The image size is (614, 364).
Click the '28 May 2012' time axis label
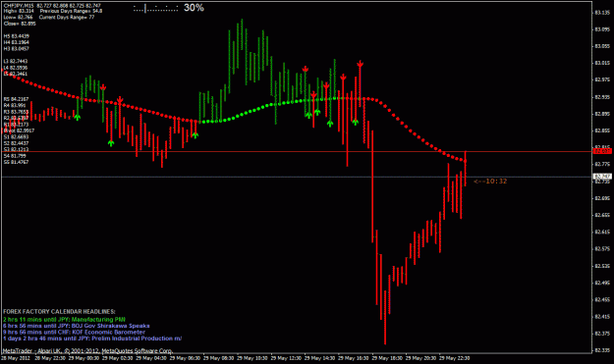click(15, 358)
